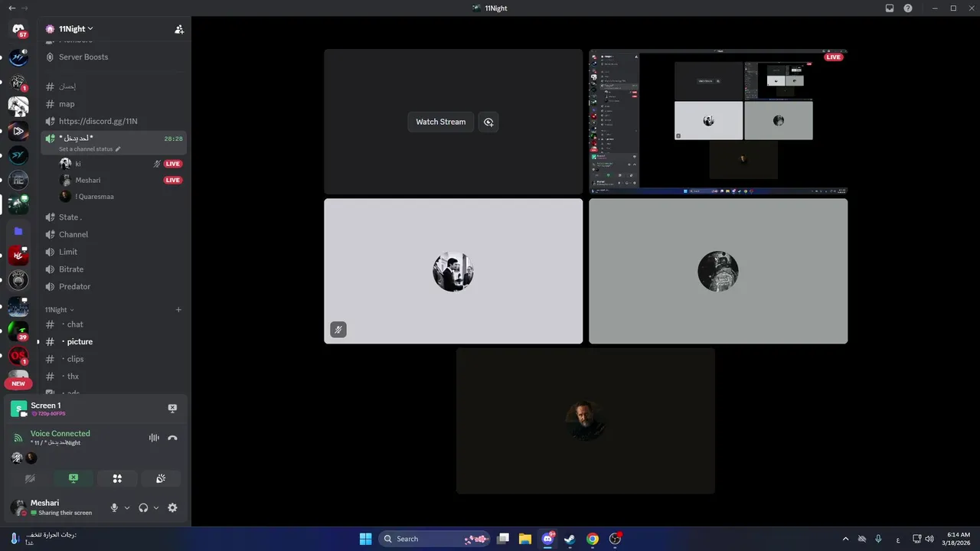Open the Help question mark icon
This screenshot has width=980, height=551.
point(908,8)
